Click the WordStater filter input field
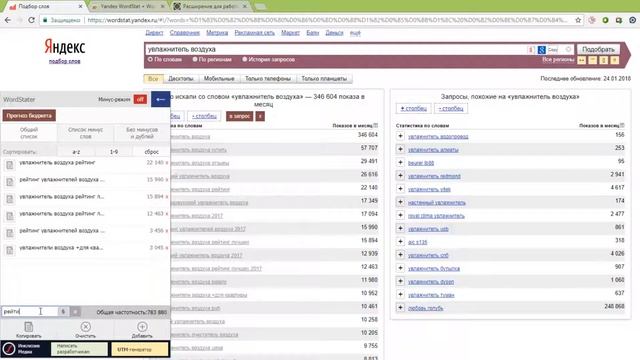The image size is (640, 360). pos(29,311)
